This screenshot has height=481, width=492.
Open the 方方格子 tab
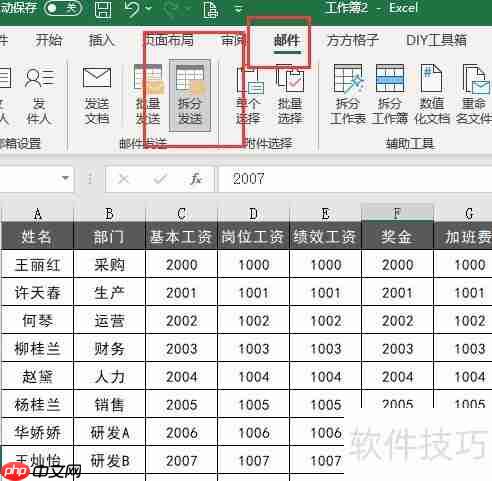click(352, 41)
